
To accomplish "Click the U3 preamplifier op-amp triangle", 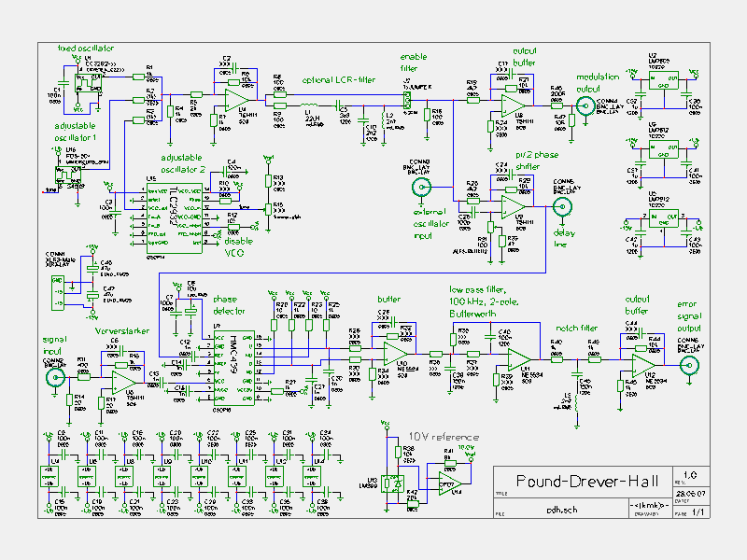I will click(124, 383).
